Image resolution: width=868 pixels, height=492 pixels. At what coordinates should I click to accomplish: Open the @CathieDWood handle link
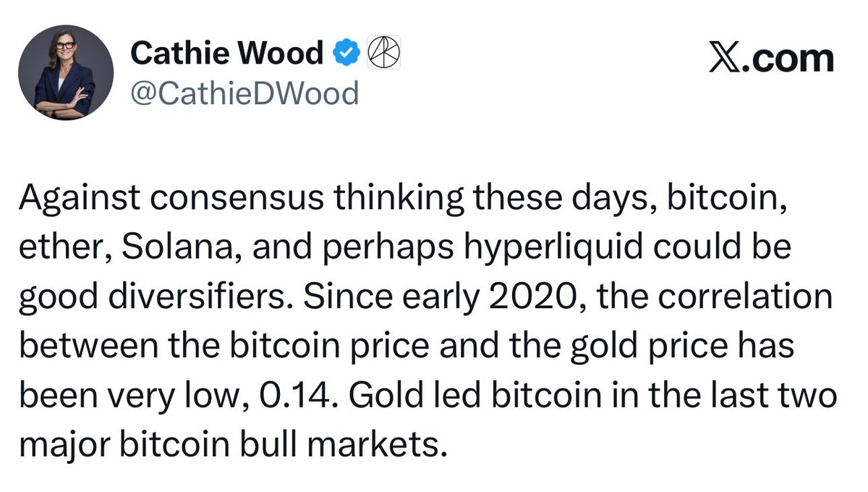pyautogui.click(x=244, y=93)
